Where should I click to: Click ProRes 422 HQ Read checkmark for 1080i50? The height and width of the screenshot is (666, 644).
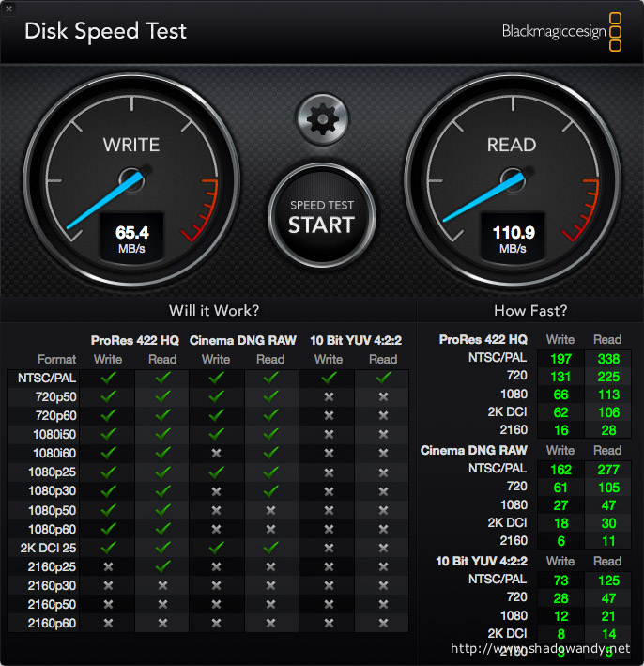point(162,434)
